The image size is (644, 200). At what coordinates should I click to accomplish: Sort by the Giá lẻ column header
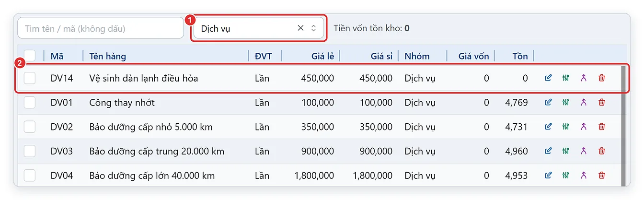pos(322,56)
